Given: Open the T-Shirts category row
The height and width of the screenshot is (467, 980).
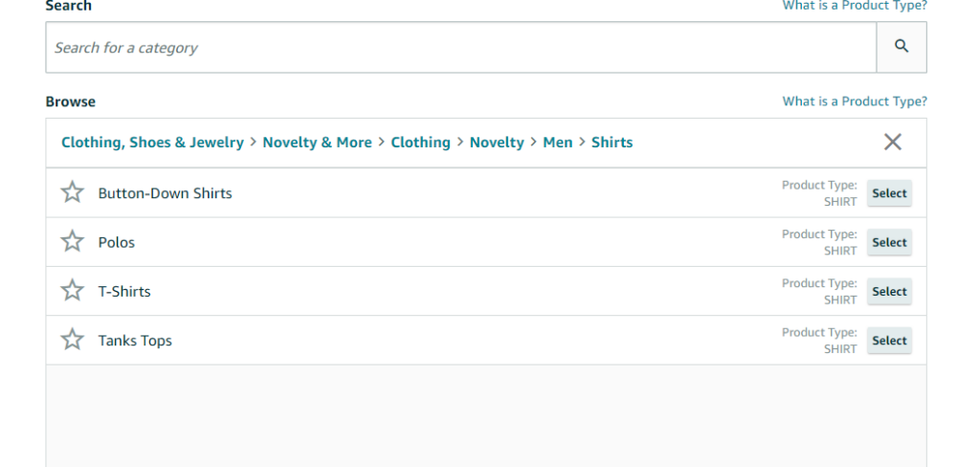Looking at the screenshot, I should [x=124, y=291].
